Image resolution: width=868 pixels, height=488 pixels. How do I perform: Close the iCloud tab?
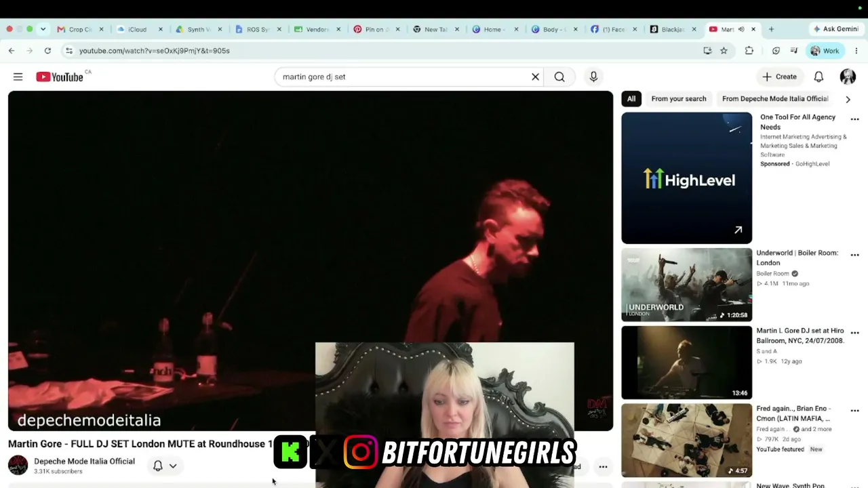pyautogui.click(x=161, y=29)
